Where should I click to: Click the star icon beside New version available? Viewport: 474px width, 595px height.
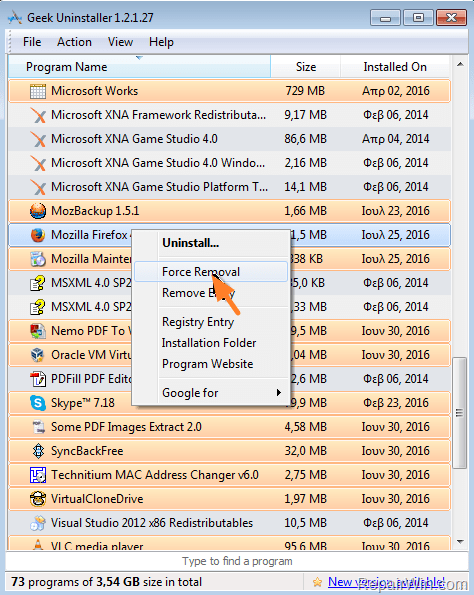[317, 582]
